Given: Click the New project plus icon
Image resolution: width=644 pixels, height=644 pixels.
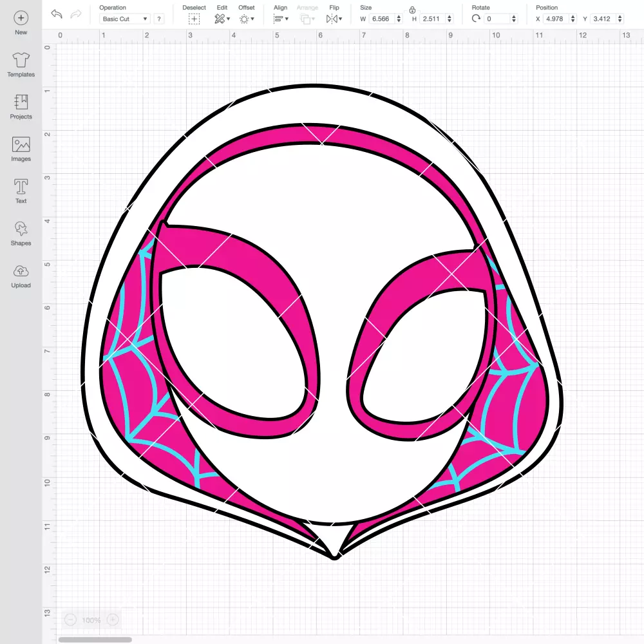Looking at the screenshot, I should 21,18.
